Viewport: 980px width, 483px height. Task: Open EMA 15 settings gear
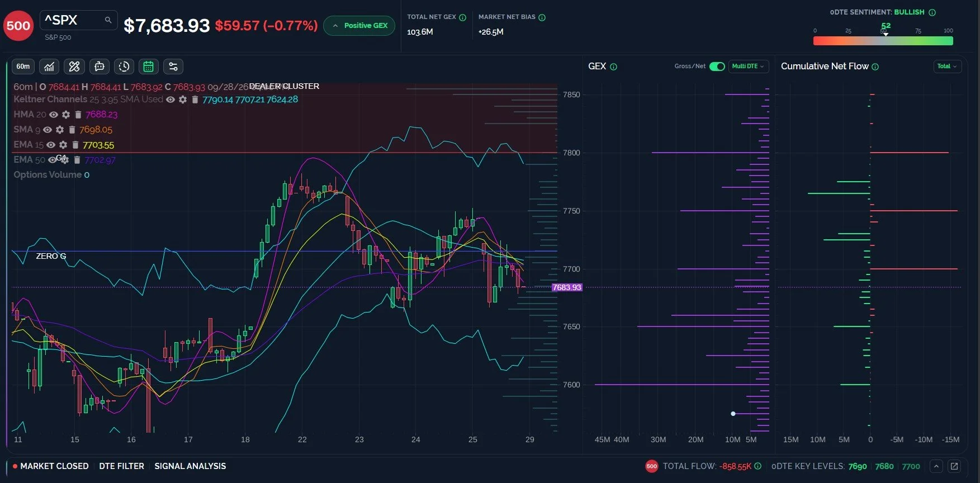63,145
